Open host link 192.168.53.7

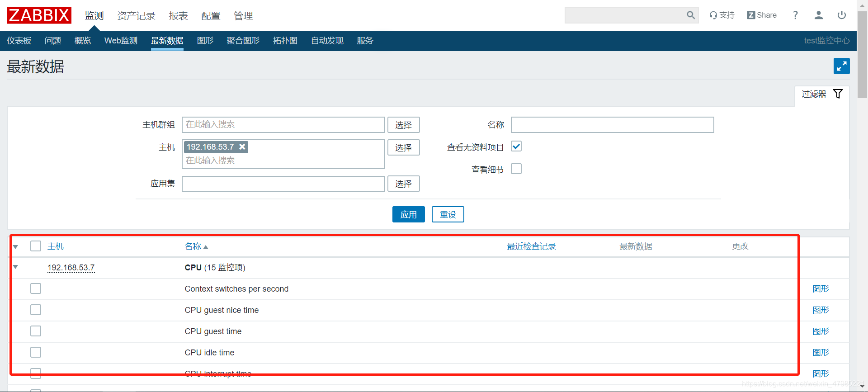tap(71, 268)
